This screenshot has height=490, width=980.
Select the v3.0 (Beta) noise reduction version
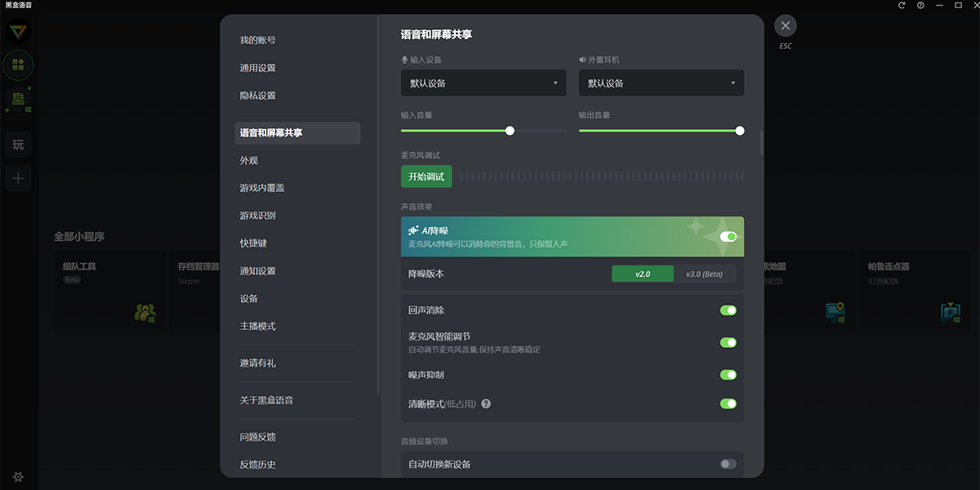pos(704,274)
